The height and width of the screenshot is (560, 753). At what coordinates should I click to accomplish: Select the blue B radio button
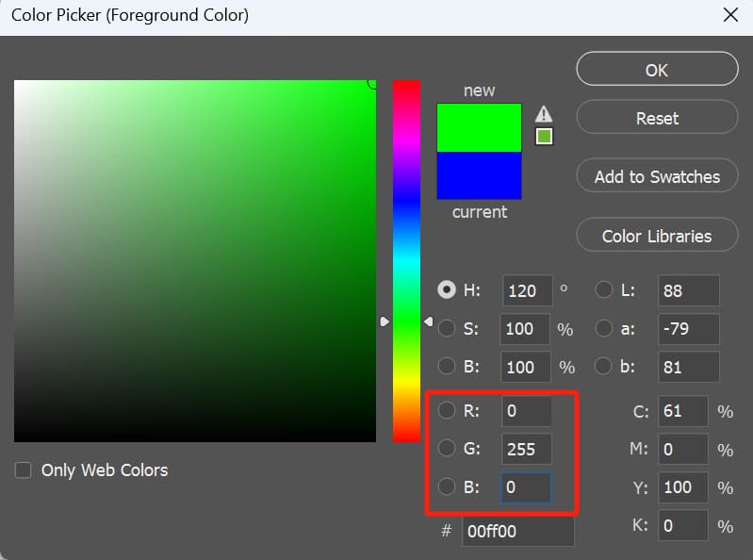click(x=447, y=486)
